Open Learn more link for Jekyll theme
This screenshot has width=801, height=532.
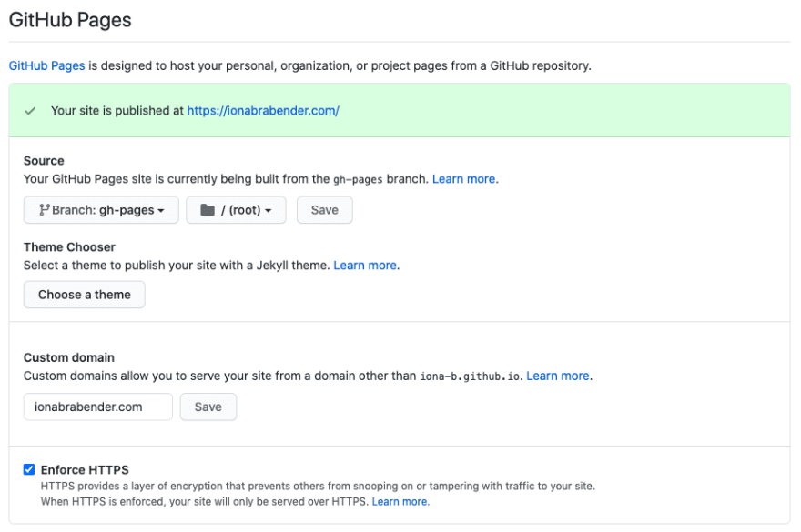point(365,266)
